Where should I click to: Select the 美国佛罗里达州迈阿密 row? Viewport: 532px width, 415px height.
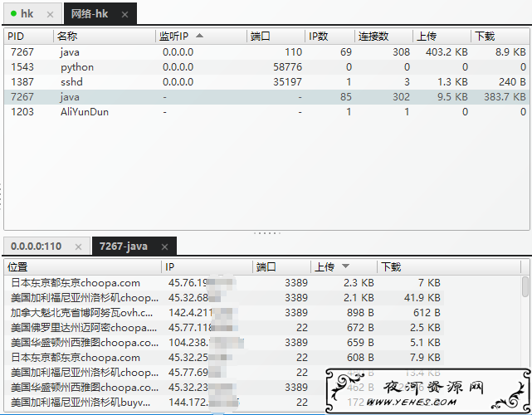tap(224, 328)
